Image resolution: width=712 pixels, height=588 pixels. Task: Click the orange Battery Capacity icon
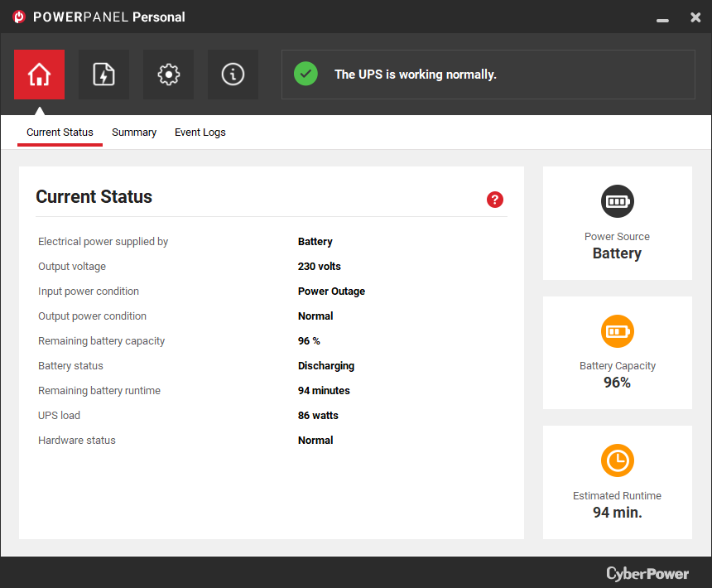coord(617,331)
